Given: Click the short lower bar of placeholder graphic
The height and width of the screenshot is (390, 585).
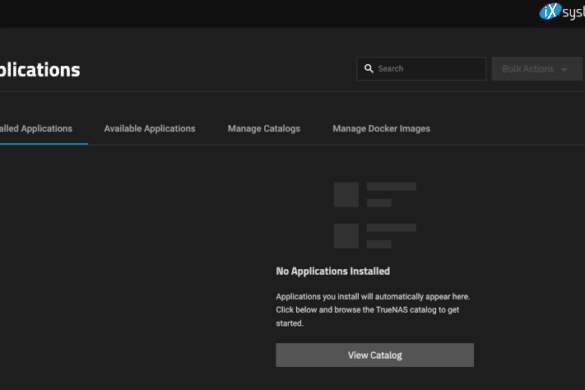Looking at the screenshot, I should (x=379, y=244).
